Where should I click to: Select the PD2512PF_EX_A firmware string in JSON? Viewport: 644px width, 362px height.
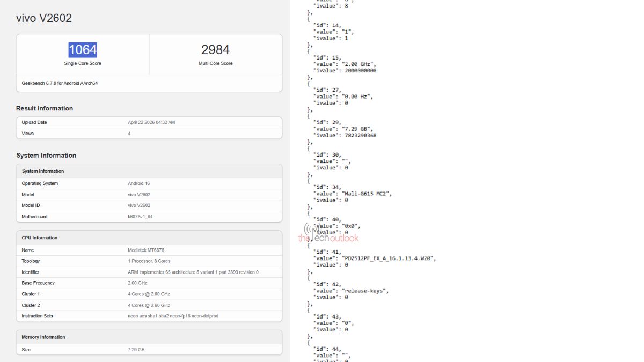click(x=389, y=258)
